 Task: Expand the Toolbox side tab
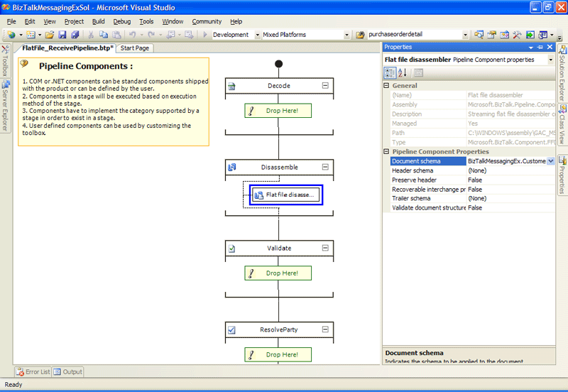(5, 61)
